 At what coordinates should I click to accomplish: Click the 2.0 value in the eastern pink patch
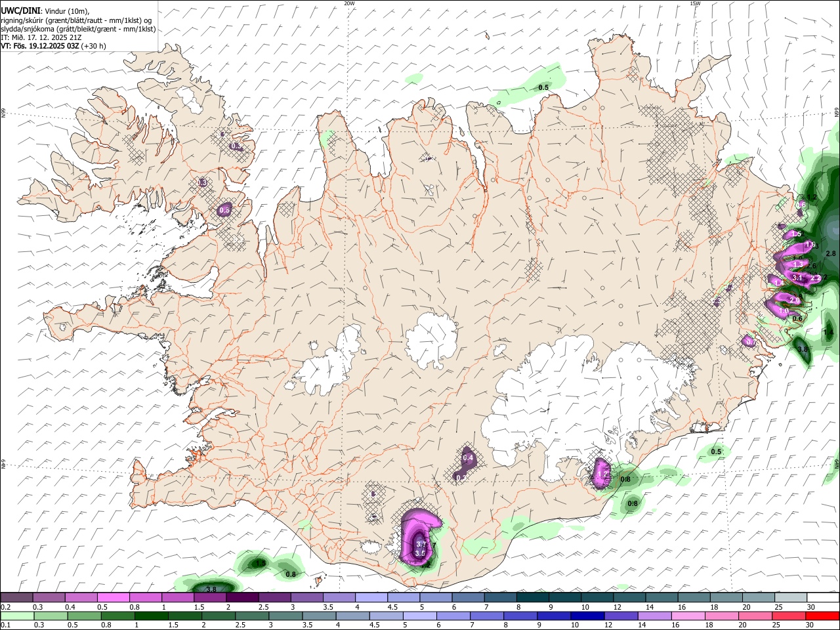click(794, 300)
